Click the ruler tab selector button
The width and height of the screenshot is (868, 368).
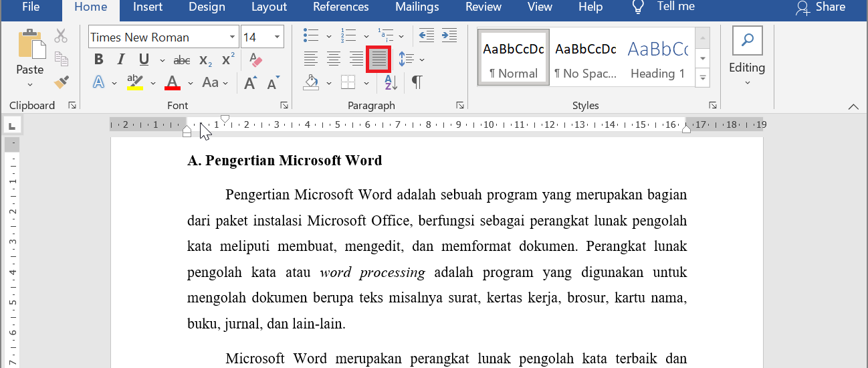12,125
